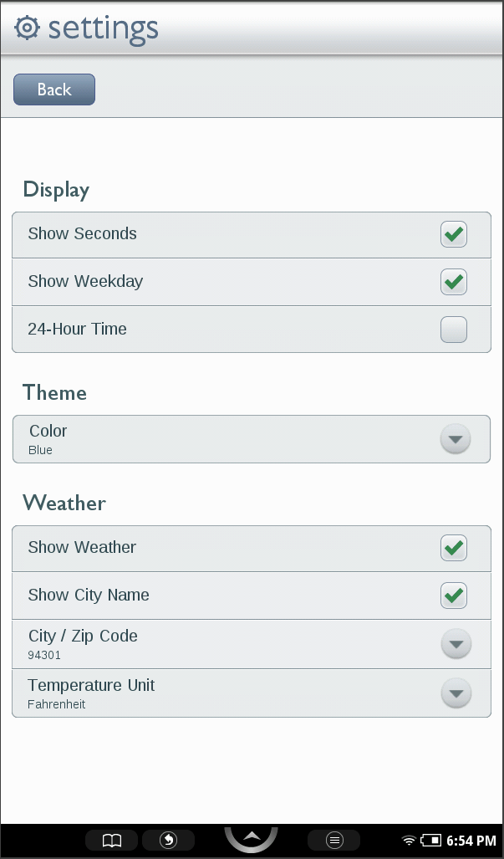Open the menu list icon in the bottom bar
The width and height of the screenshot is (504, 859).
(x=333, y=841)
